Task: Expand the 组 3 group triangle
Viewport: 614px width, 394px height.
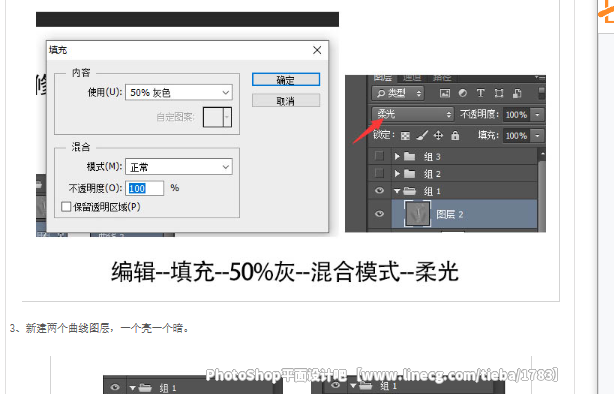Action: pyautogui.click(x=397, y=156)
